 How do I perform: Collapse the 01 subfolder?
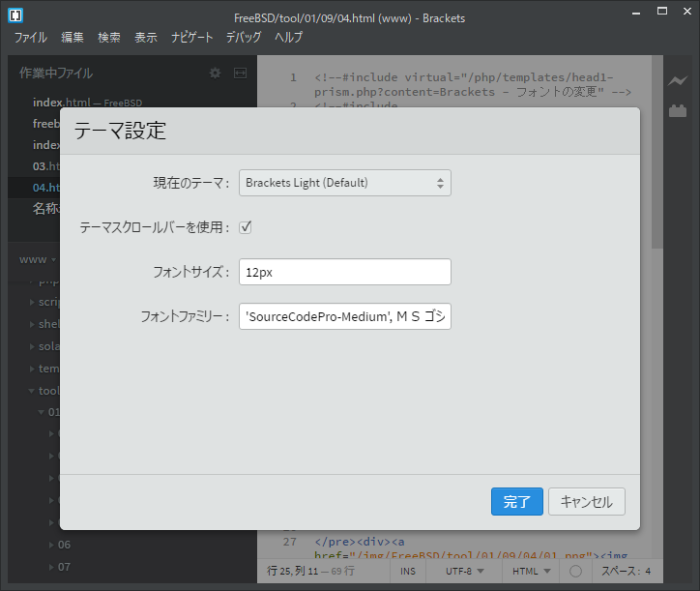(41, 412)
